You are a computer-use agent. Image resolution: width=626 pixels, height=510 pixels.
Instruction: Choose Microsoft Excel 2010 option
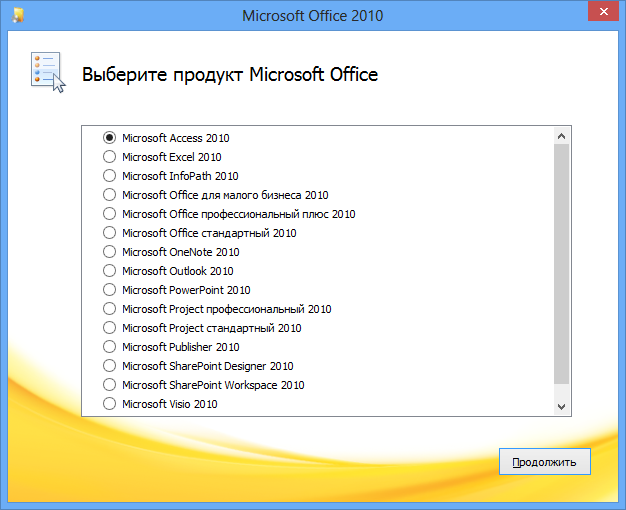[x=110, y=157]
